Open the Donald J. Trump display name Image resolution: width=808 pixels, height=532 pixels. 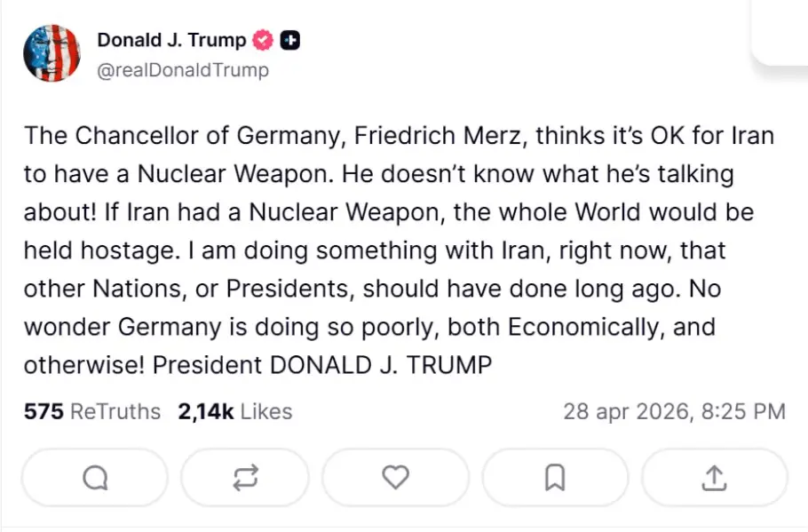(x=171, y=40)
